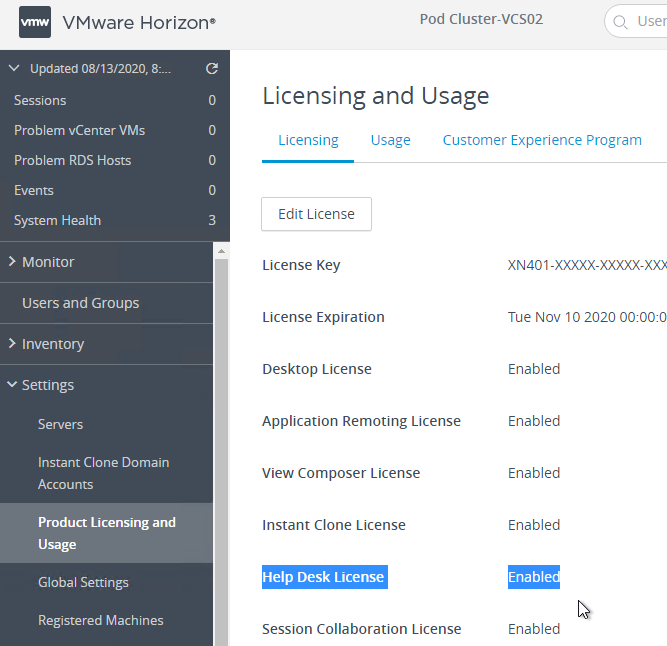This screenshot has height=646, width=667.
Task: Expand the Monitor menu
Action: pos(106,262)
